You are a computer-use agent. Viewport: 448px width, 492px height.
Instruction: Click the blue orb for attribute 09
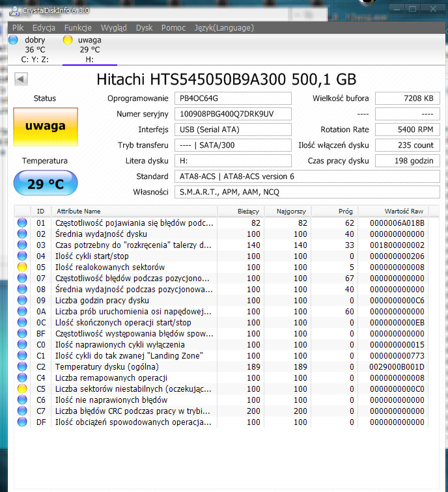click(x=22, y=300)
